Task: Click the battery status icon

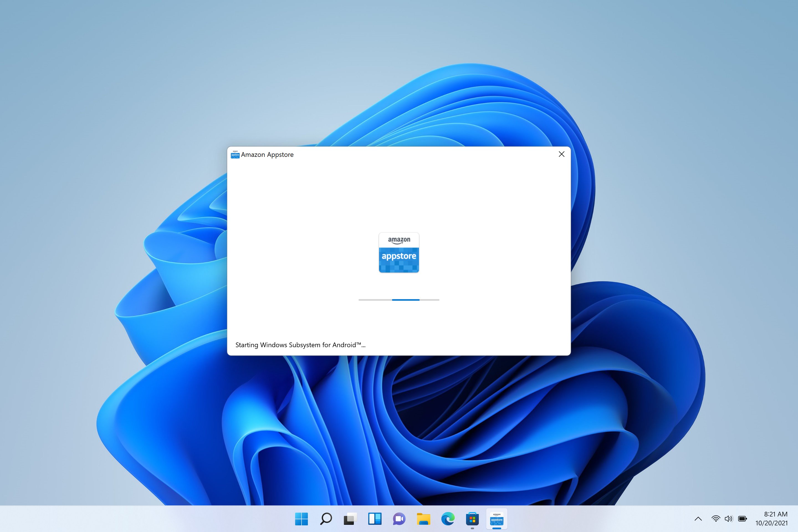Action: [x=743, y=519]
